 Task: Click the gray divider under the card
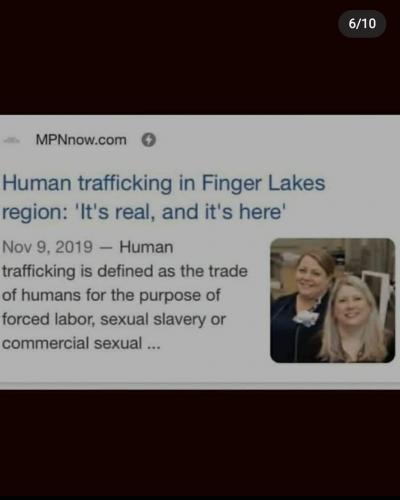(200, 386)
